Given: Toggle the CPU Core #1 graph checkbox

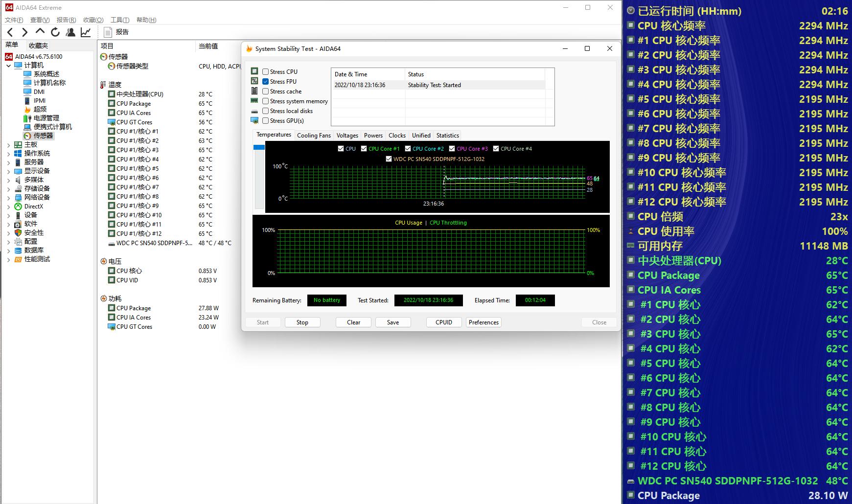Looking at the screenshot, I should pyautogui.click(x=364, y=149).
